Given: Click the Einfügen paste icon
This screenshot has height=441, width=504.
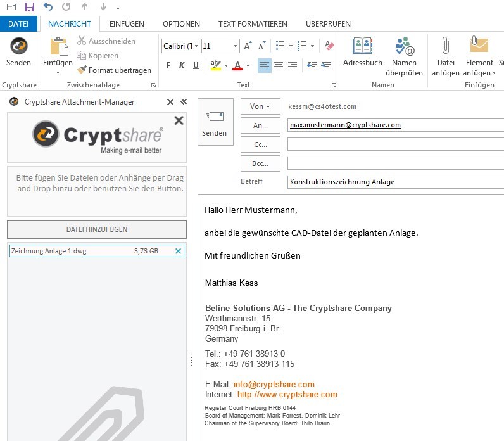Looking at the screenshot, I should [58, 47].
